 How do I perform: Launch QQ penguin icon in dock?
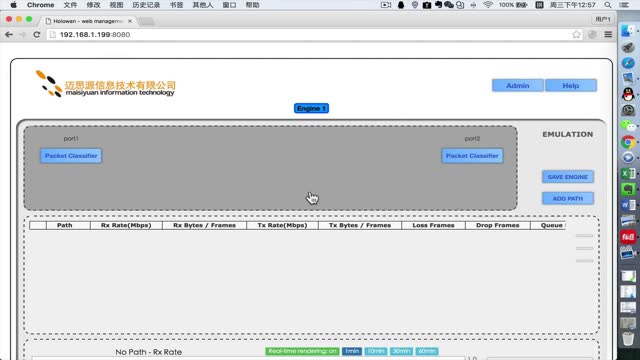click(x=628, y=94)
